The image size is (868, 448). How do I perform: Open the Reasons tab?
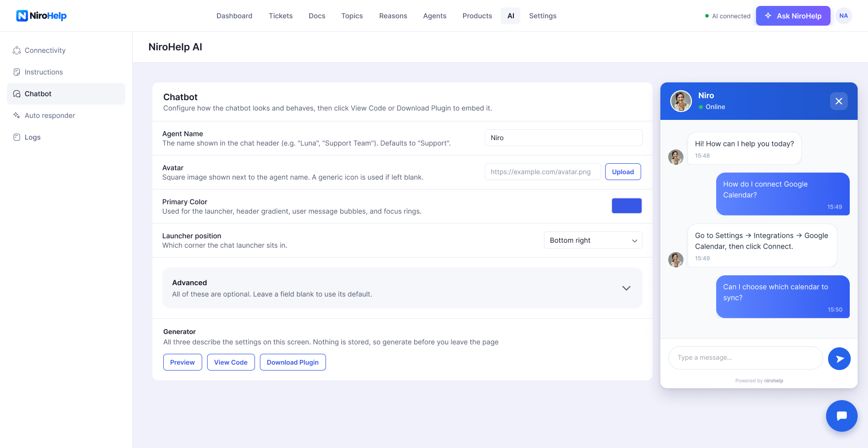(393, 16)
